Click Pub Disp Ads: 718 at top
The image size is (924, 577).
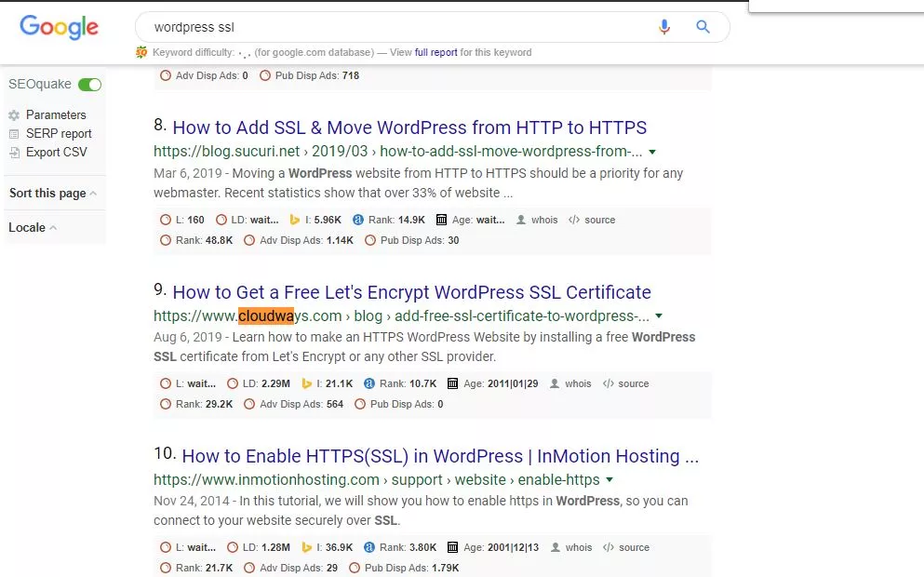click(x=317, y=75)
